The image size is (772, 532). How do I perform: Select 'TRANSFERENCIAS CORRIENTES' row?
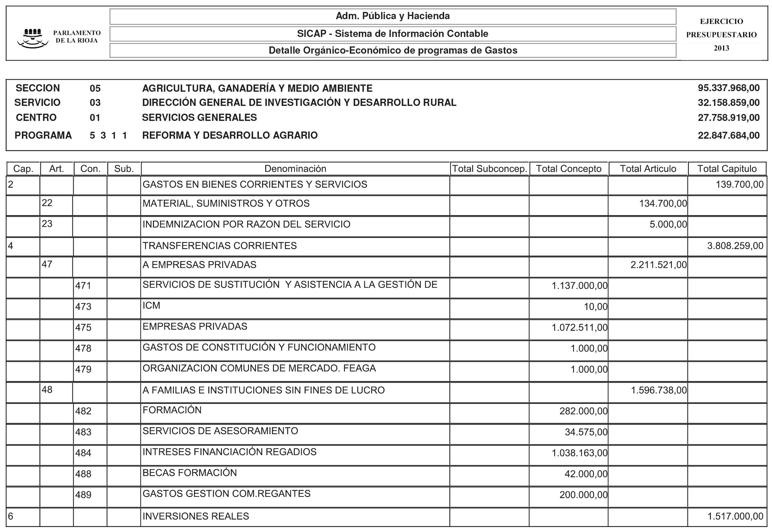pos(387,247)
